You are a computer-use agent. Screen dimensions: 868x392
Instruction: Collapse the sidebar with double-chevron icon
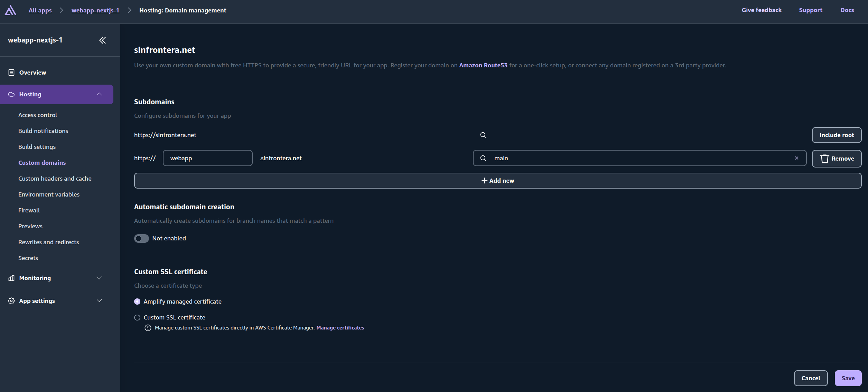point(102,40)
